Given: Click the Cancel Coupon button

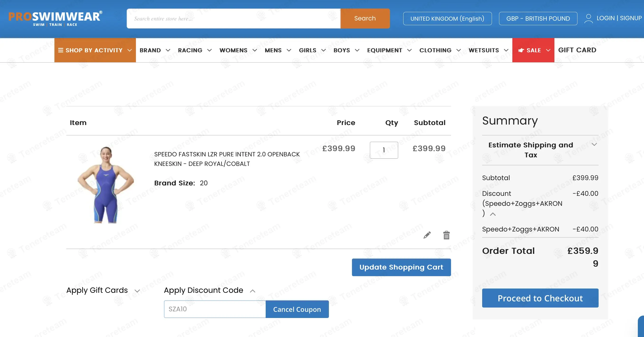Looking at the screenshot, I should [x=297, y=309].
